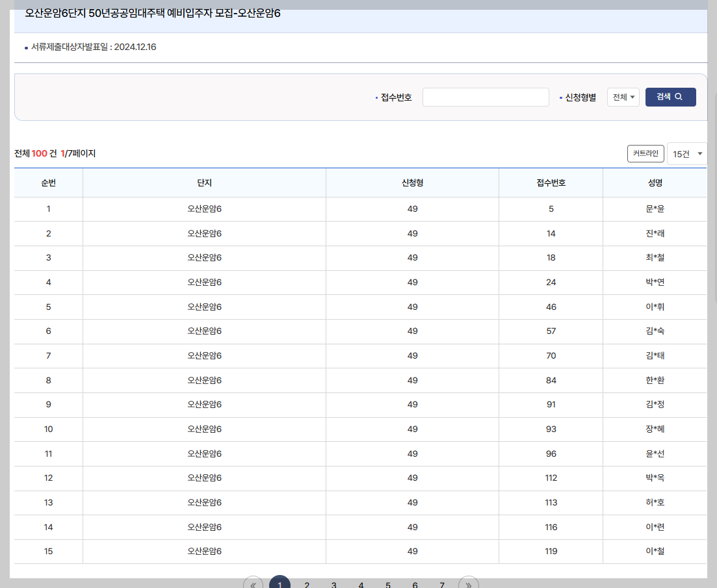Go to pagination page 6

(415, 585)
